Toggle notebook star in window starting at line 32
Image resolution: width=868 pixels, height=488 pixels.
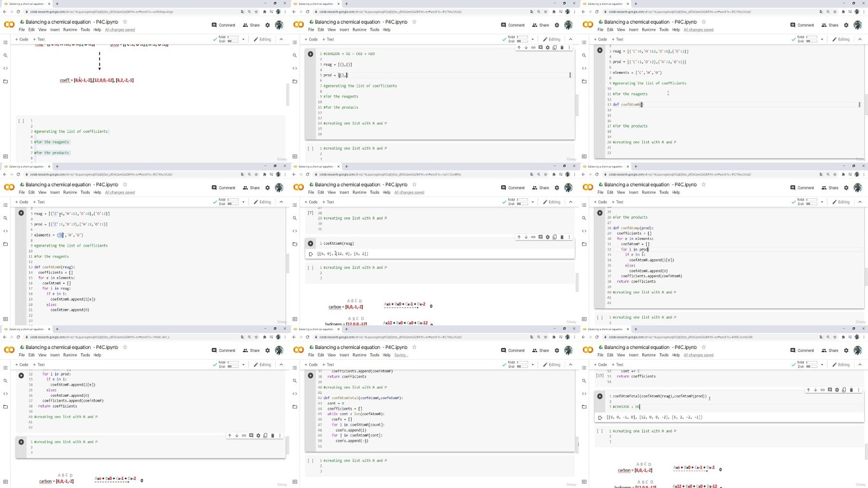click(x=125, y=347)
